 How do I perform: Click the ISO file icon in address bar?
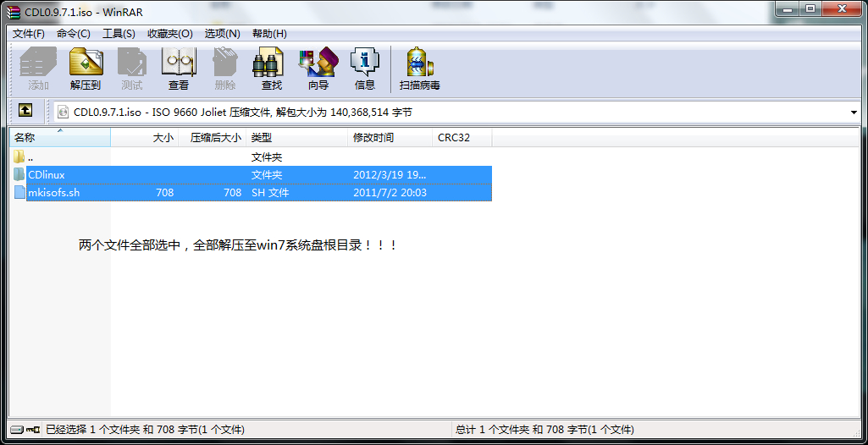(64, 113)
